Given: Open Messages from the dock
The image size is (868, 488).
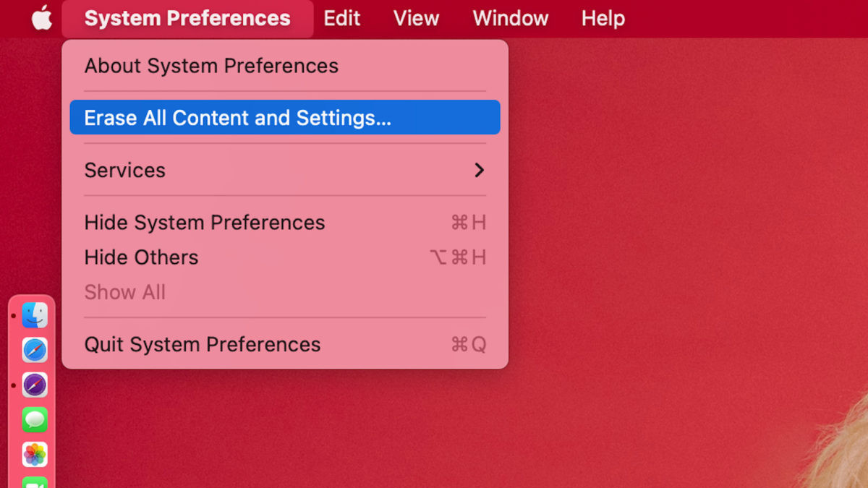Looking at the screenshot, I should [x=35, y=419].
